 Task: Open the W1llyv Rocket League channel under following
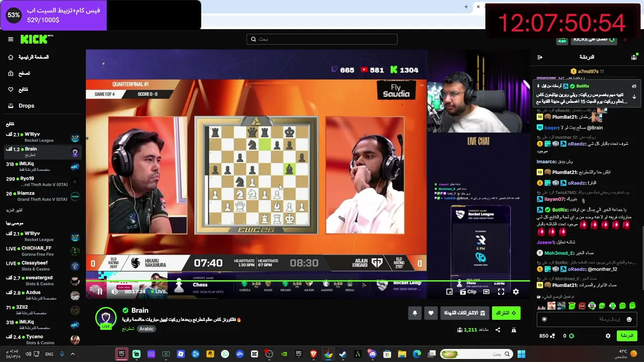point(43,137)
